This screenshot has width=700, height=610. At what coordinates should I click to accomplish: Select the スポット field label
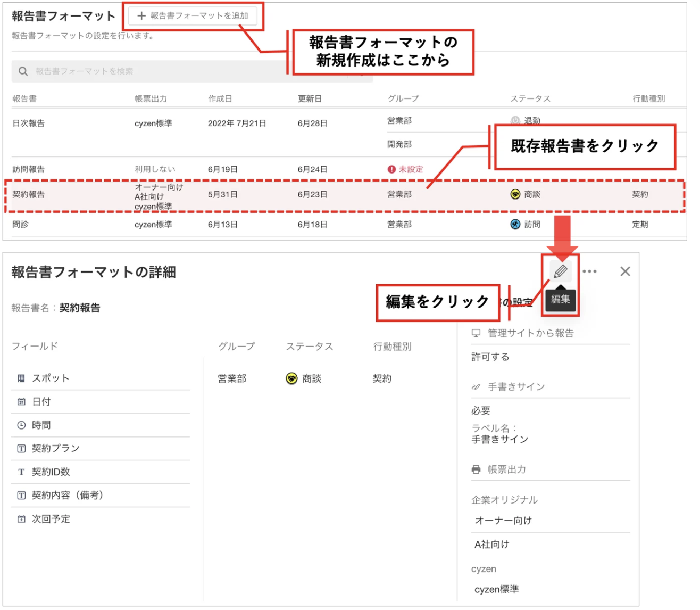(51, 378)
